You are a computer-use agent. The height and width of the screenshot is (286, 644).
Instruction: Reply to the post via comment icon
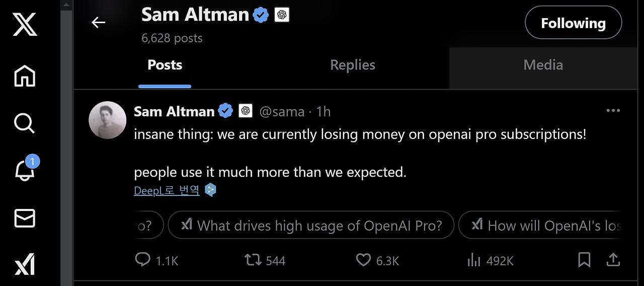(x=143, y=260)
